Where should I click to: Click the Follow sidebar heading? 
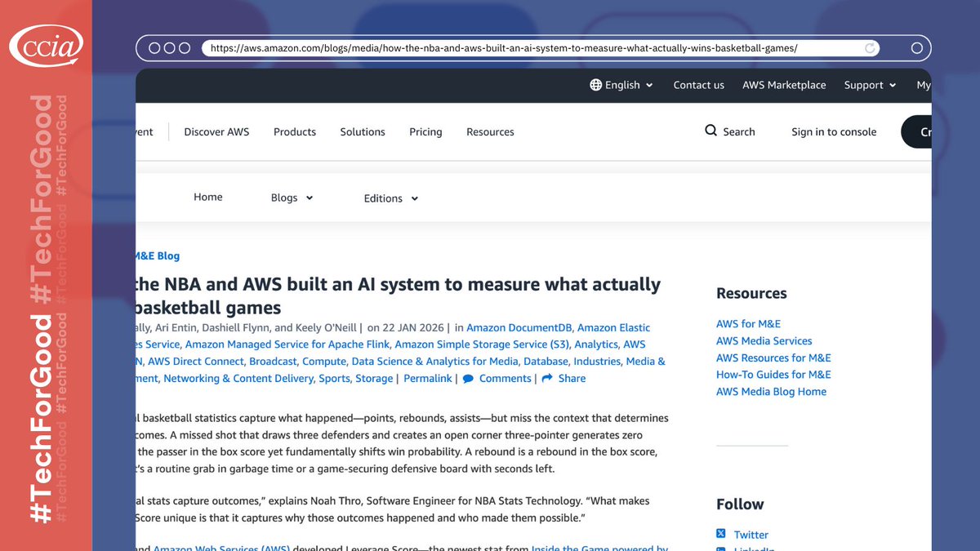[x=740, y=504]
